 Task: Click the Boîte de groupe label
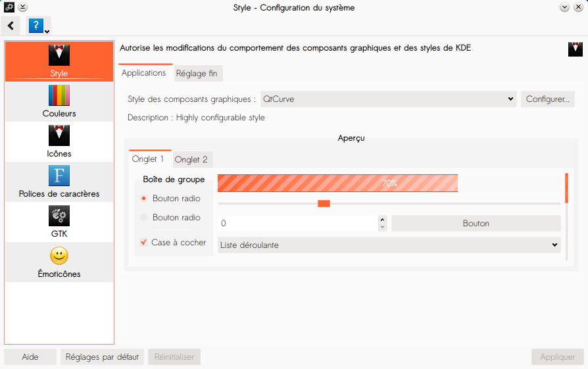tap(174, 180)
